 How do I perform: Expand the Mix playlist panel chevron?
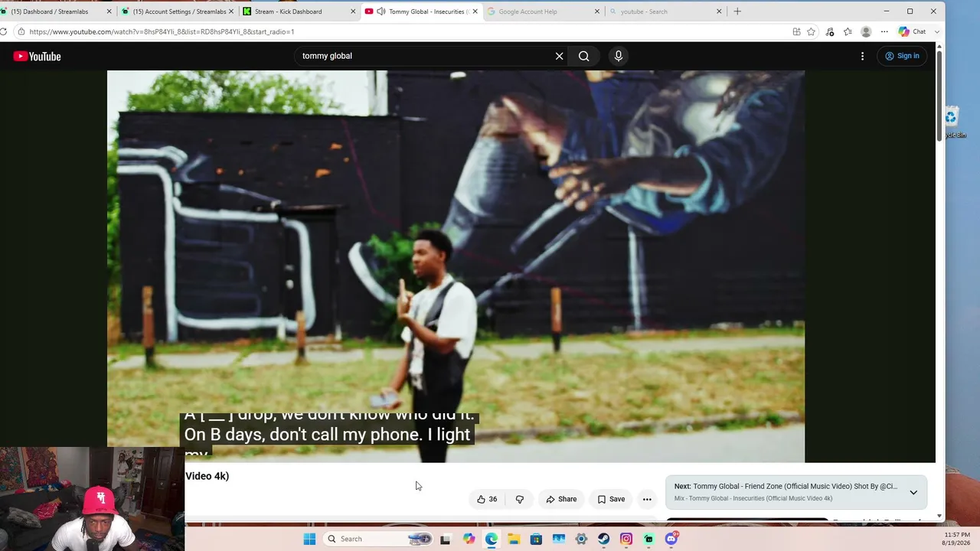[913, 492]
